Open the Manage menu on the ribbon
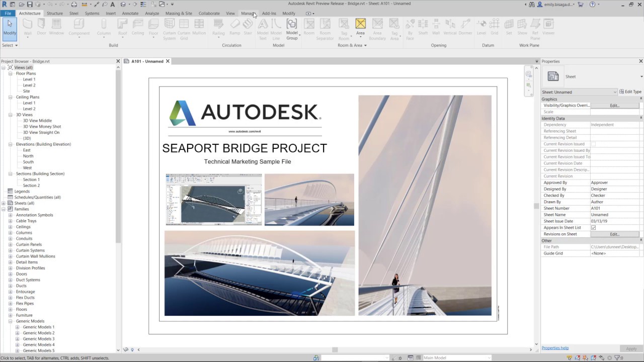Image resolution: width=644 pixels, height=362 pixels. [x=248, y=14]
